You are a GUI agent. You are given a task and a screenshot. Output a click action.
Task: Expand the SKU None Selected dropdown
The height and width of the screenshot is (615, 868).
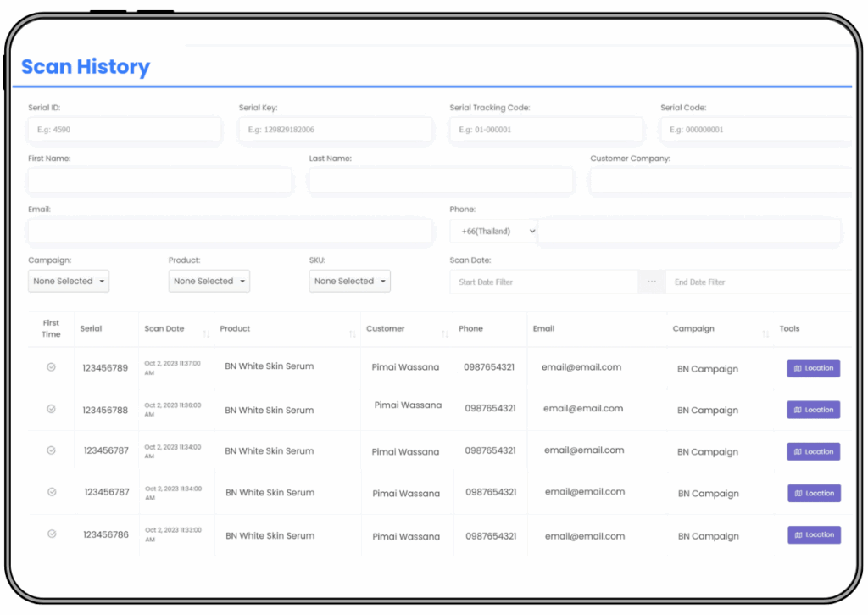pos(350,281)
